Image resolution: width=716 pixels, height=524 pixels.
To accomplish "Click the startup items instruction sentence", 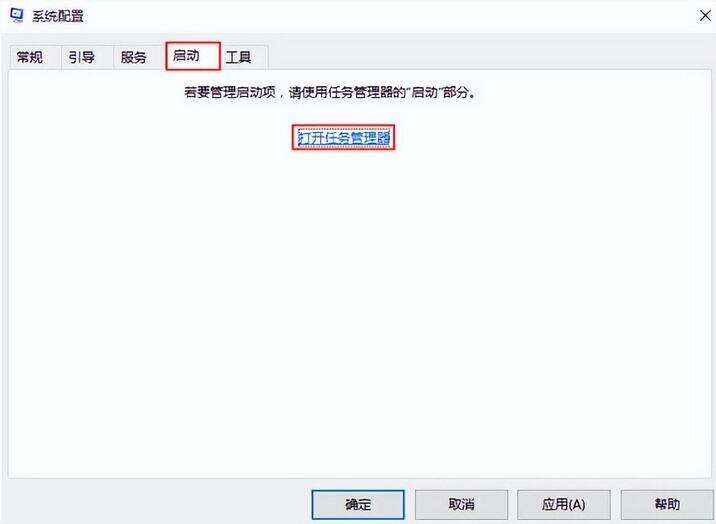I will tap(331, 92).
